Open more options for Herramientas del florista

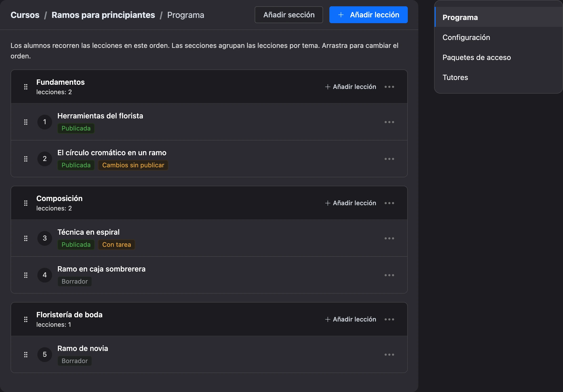tap(389, 122)
